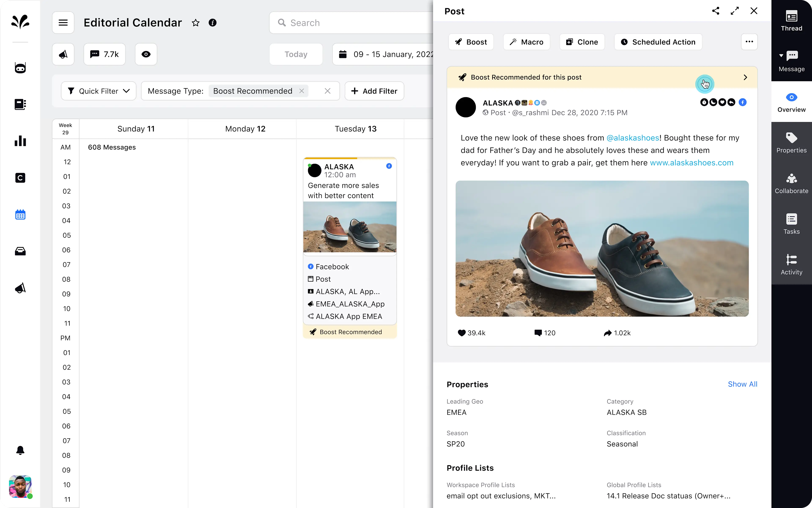Viewport: 812px width, 508px height.
Task: Open the @alaskashoes mention link
Action: (633, 138)
